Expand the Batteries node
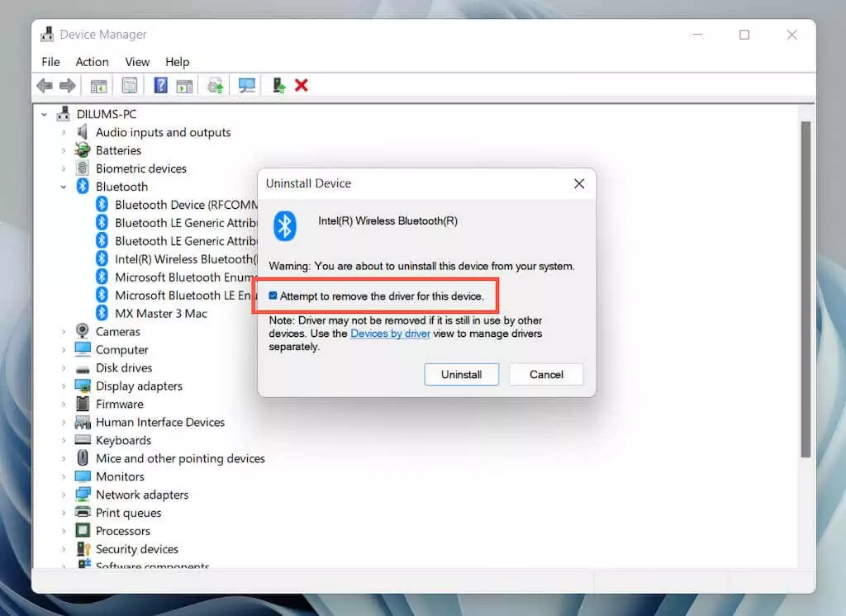The image size is (846, 616). click(x=63, y=150)
